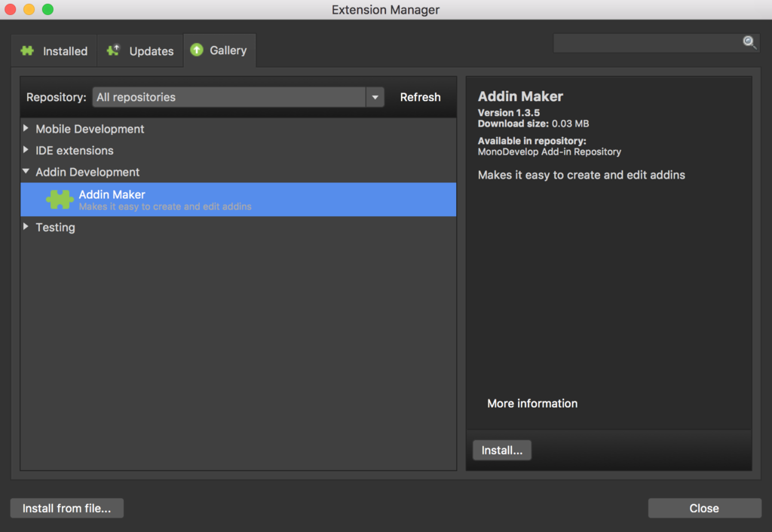Expand the IDE extensions category
The image size is (772, 532).
point(26,150)
